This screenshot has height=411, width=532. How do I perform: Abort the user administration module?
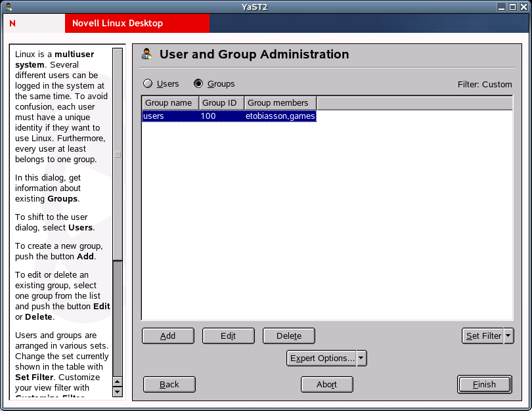tap(326, 384)
